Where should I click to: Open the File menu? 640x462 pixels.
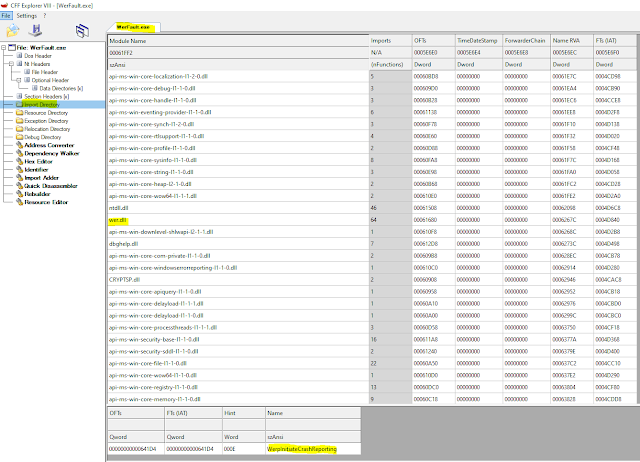[6, 16]
